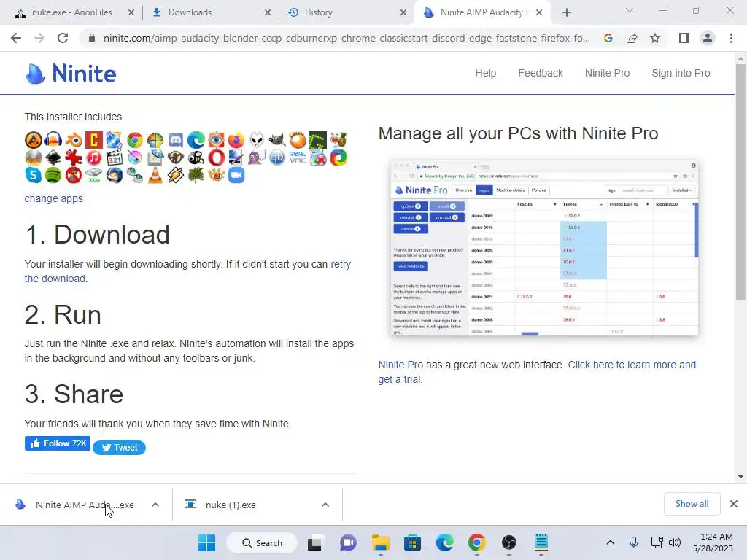The width and height of the screenshot is (747, 560).
Task: Click the Spotify icon
Action: (53, 175)
